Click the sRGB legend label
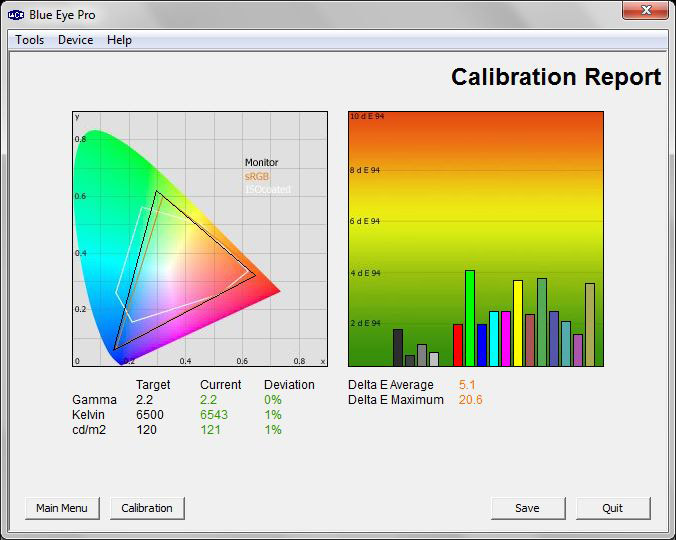The width and height of the screenshot is (676, 540). tap(257, 176)
